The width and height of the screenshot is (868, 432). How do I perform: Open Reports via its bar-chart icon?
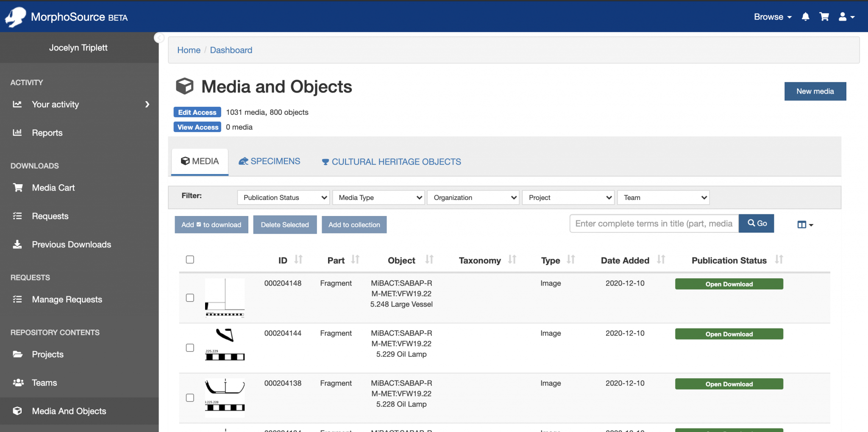tap(17, 133)
